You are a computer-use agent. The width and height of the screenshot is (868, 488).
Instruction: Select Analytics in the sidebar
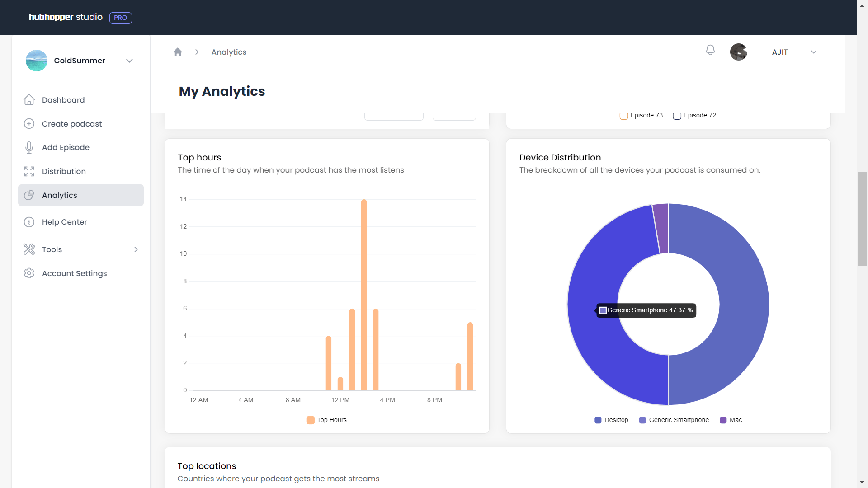[x=60, y=195]
